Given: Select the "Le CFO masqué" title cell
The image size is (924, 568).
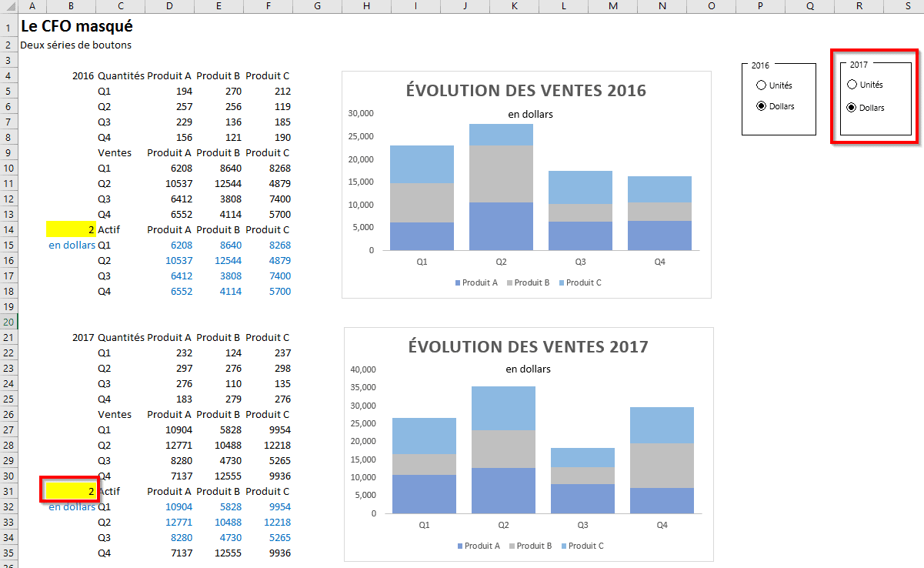Looking at the screenshot, I should point(76,26).
